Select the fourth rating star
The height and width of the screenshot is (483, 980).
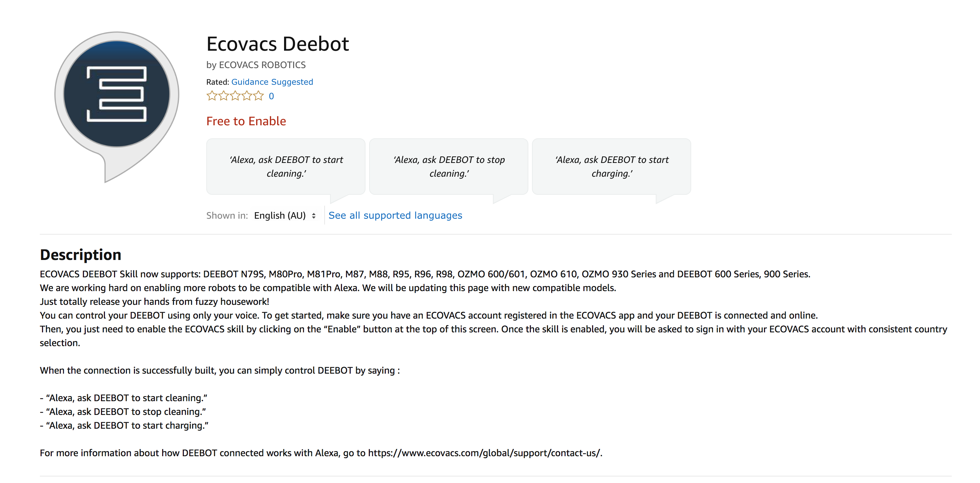tap(247, 96)
